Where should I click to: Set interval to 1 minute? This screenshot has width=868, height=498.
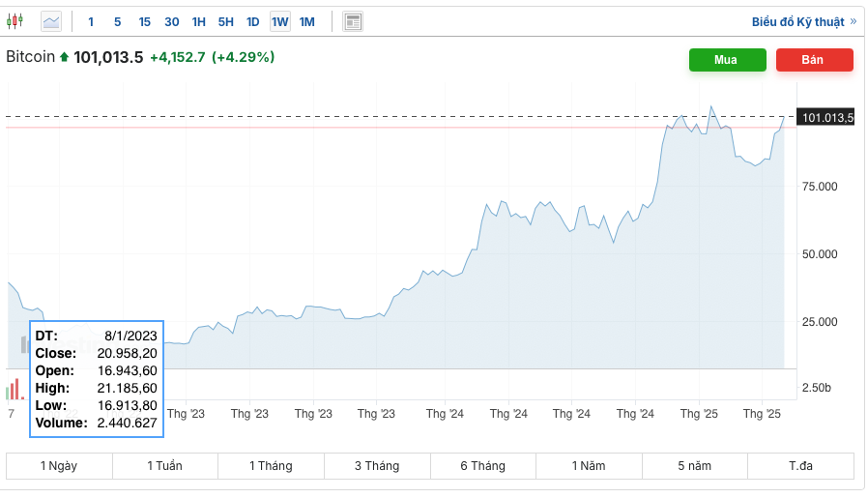point(91,21)
